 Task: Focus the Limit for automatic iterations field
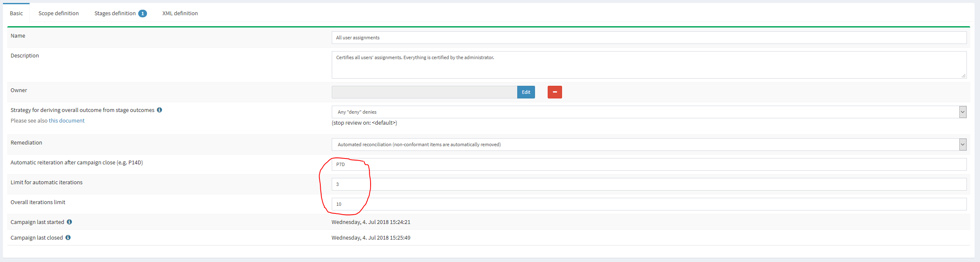(649, 184)
